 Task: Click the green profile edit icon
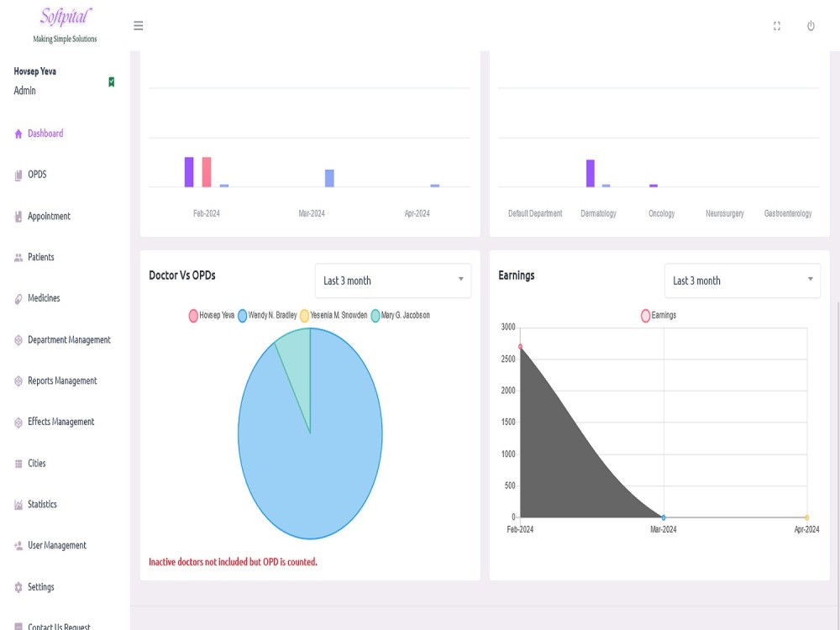point(112,81)
